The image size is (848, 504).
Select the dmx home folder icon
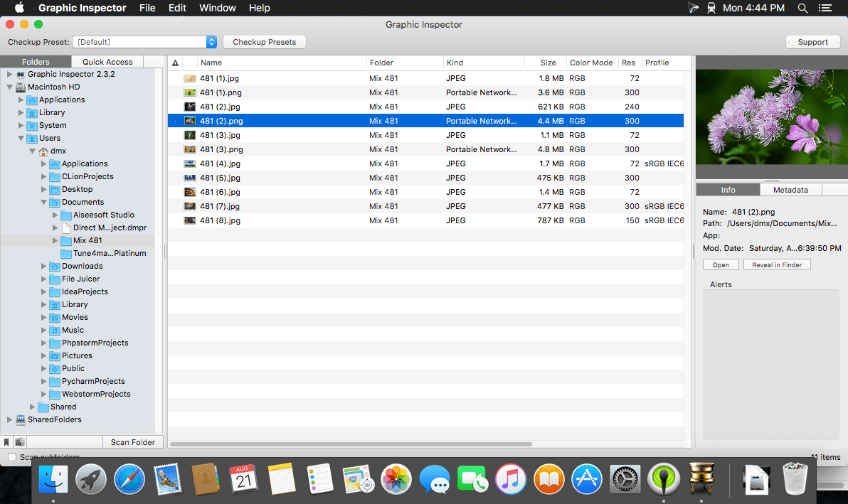click(43, 151)
